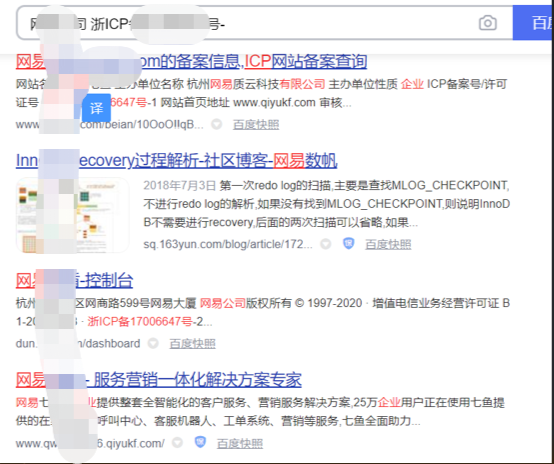
Task: Click the shield icon beside the qiyukf.com URL
Action: coord(200,442)
